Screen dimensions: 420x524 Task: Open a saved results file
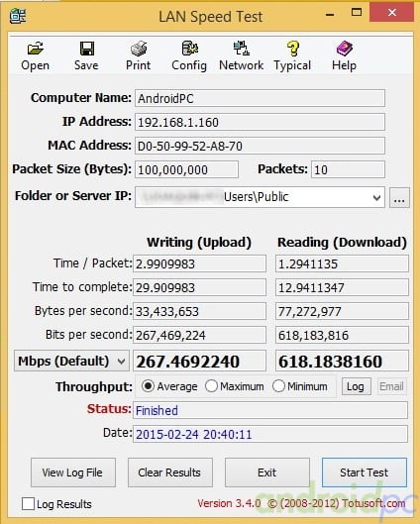[x=35, y=55]
